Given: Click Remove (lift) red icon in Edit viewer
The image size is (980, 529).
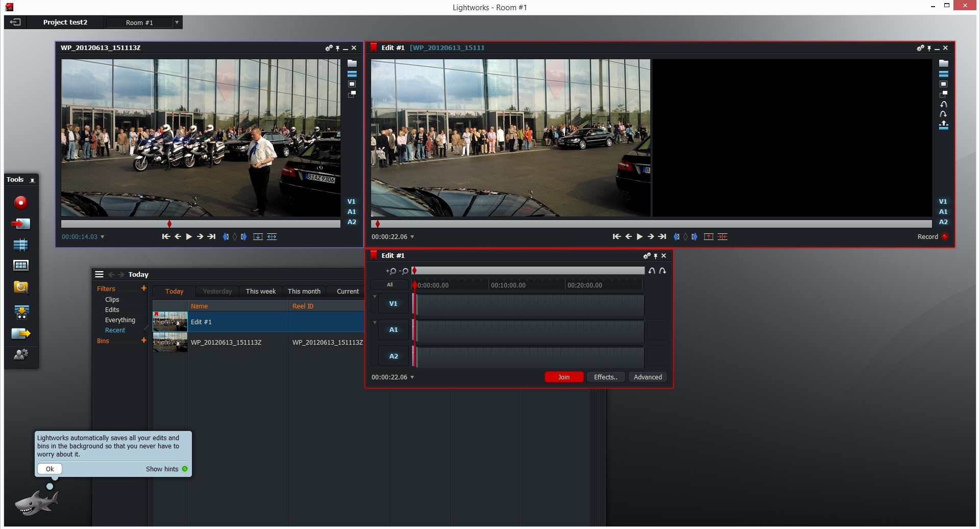Looking at the screenshot, I should 708,236.
